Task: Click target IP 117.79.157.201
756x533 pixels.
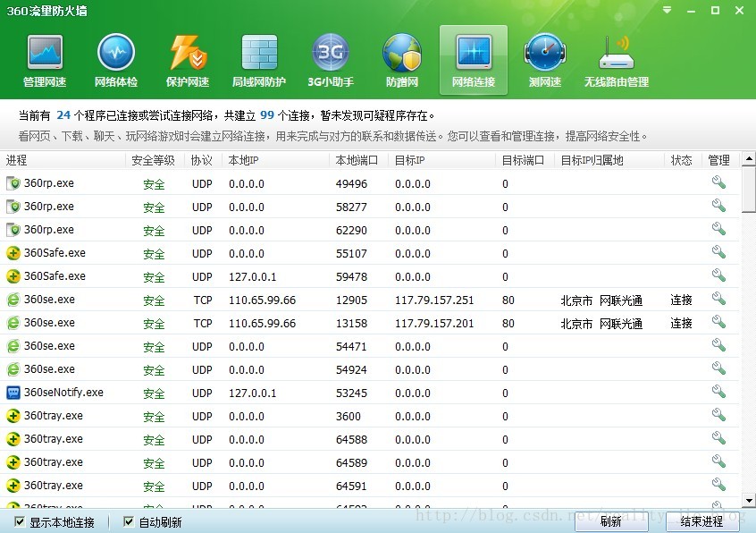Action: click(434, 323)
